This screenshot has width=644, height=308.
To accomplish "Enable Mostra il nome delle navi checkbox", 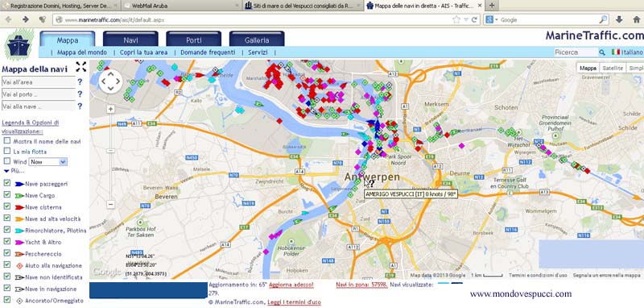I will (x=7, y=140).
